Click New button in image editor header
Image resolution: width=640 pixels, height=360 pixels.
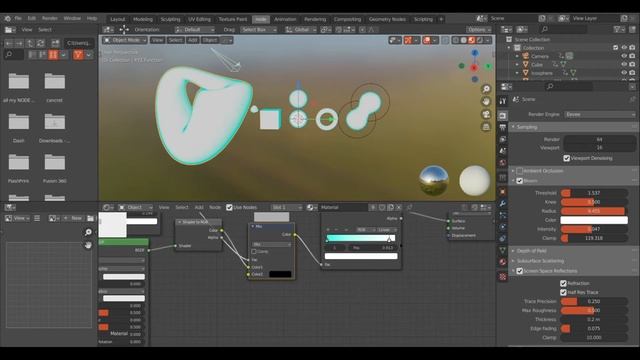73,218
